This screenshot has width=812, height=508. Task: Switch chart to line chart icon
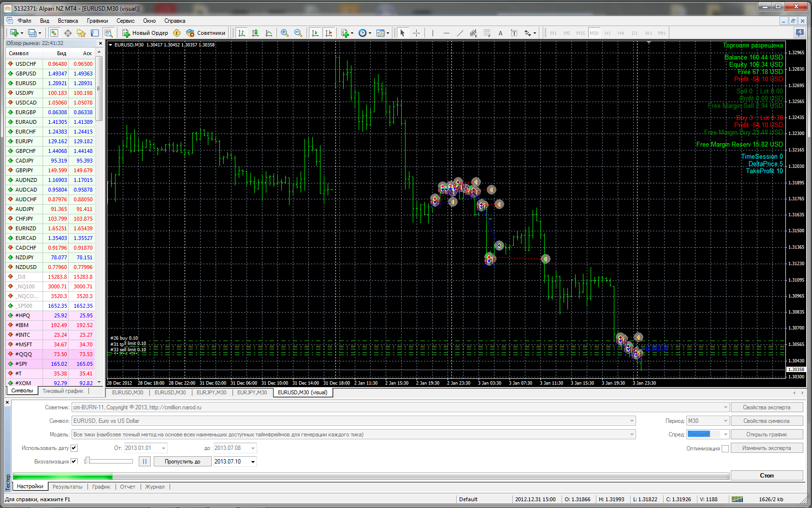tap(269, 33)
